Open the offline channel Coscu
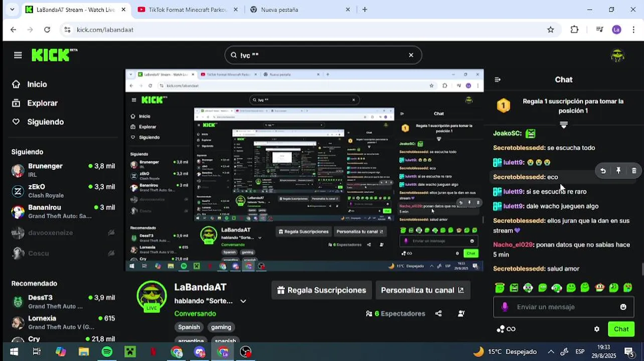Viewport: 644px width, 361px height. [x=63, y=253]
